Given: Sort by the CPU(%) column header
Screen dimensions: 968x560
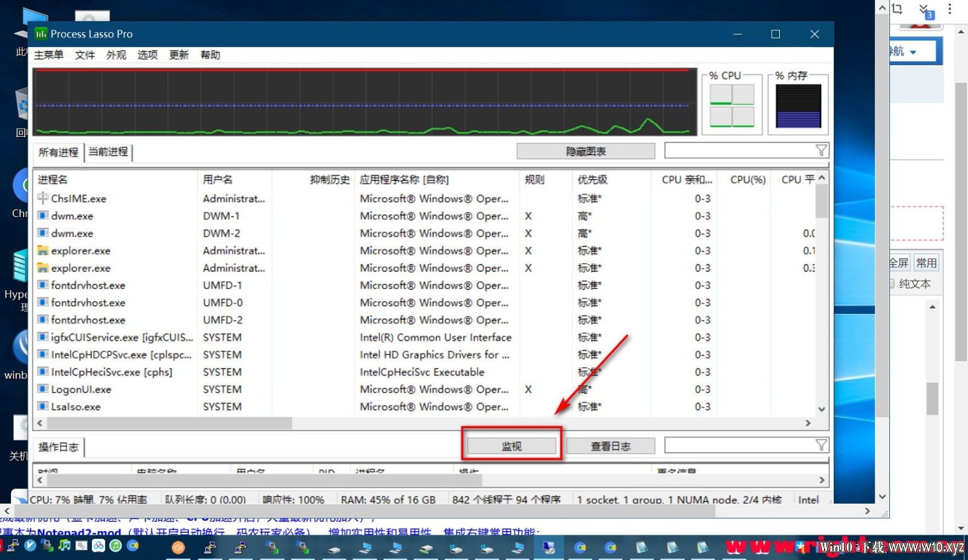Looking at the screenshot, I should pos(744,180).
